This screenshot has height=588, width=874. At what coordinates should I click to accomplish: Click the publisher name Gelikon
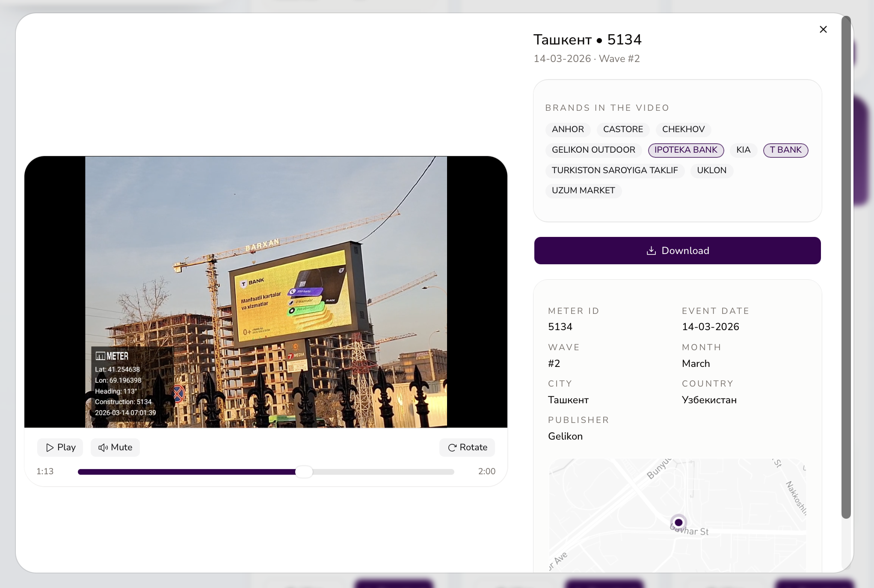coord(565,437)
